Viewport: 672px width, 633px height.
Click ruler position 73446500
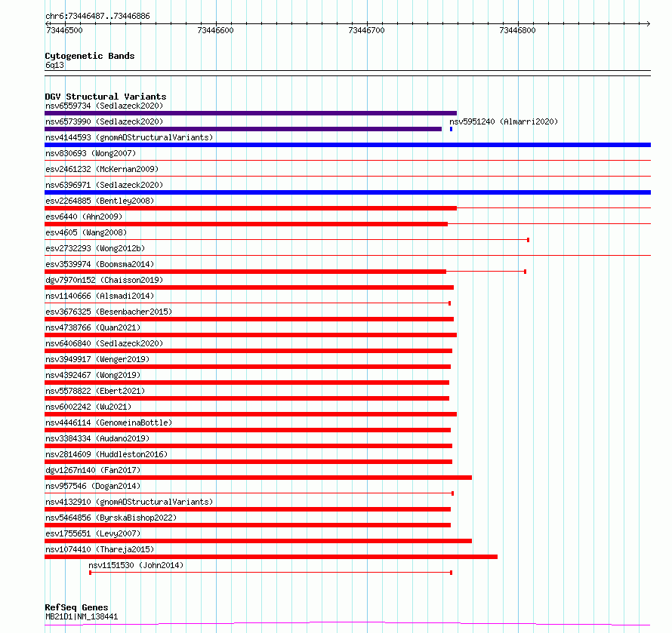tap(64, 30)
